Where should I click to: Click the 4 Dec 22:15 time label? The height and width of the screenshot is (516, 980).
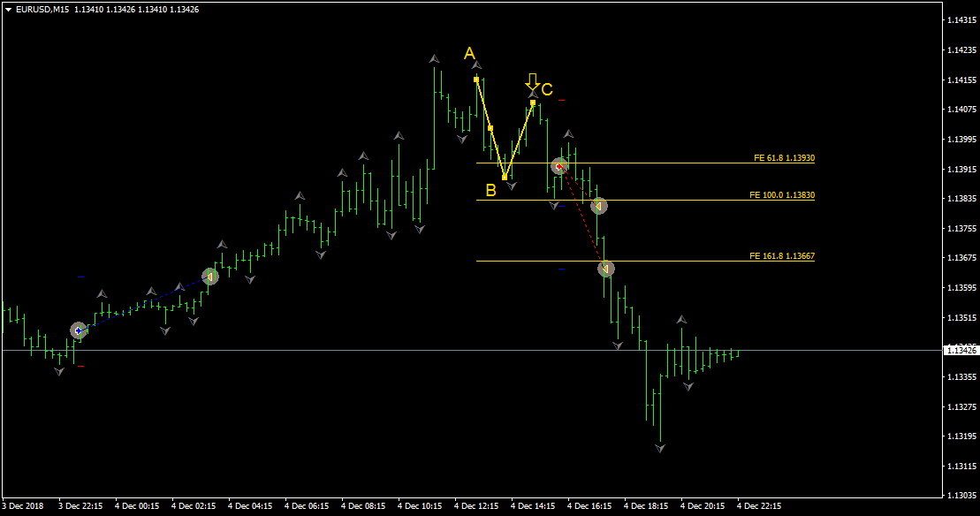tap(759, 506)
